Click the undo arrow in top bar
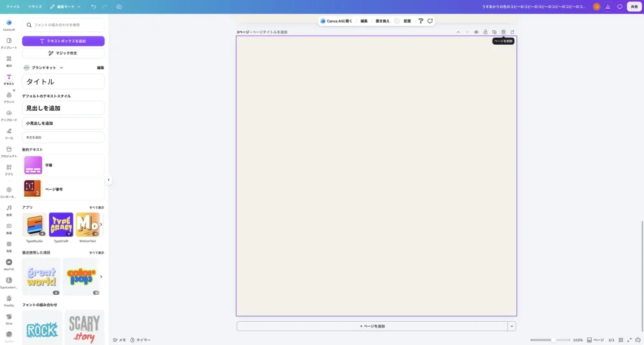This screenshot has height=345, width=644. click(x=94, y=6)
